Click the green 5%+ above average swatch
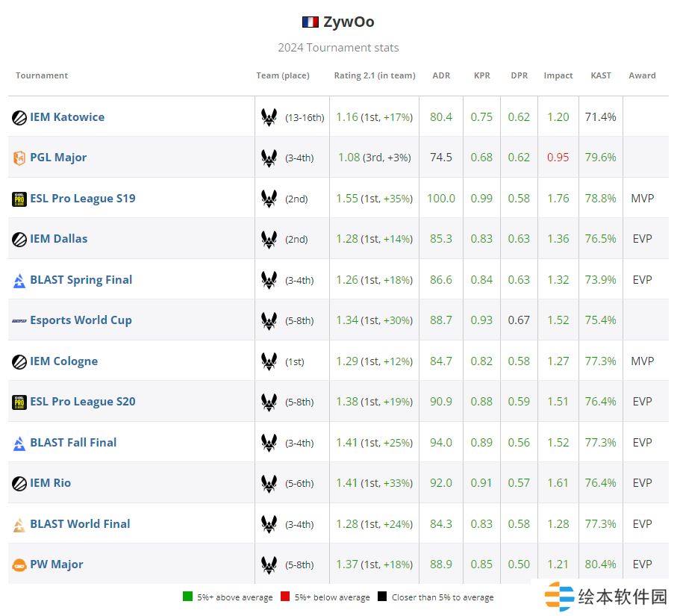Image resolution: width=680 pixels, height=616 pixels. (187, 597)
